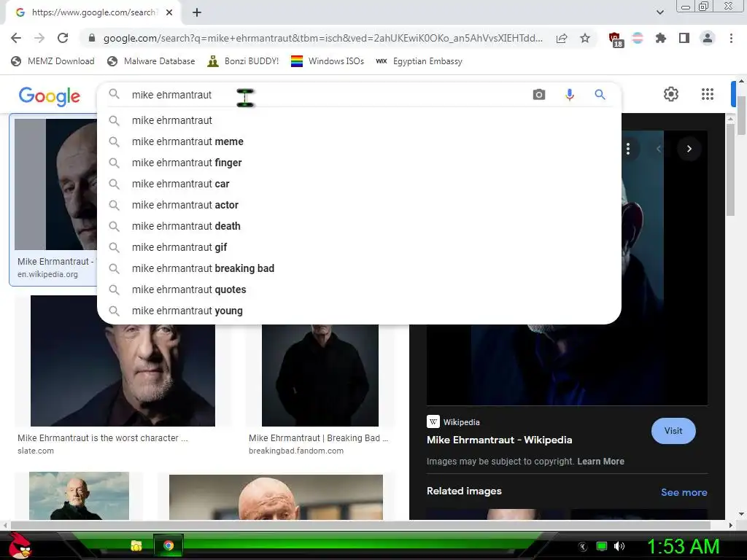Viewport: 747px width, 560px height.
Task: Choose plain 'mike ehrmantraut' suggestion
Action: [359, 120]
